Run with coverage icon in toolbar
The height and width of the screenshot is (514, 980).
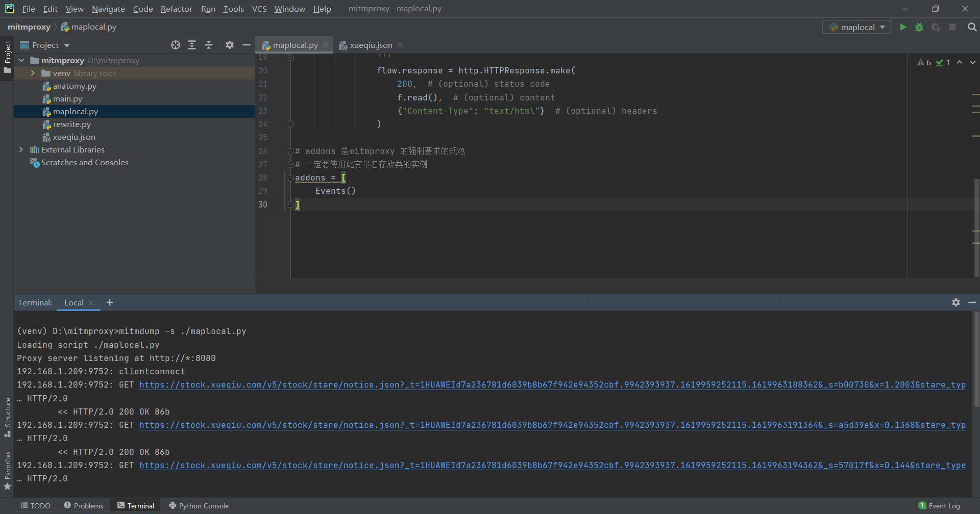936,27
